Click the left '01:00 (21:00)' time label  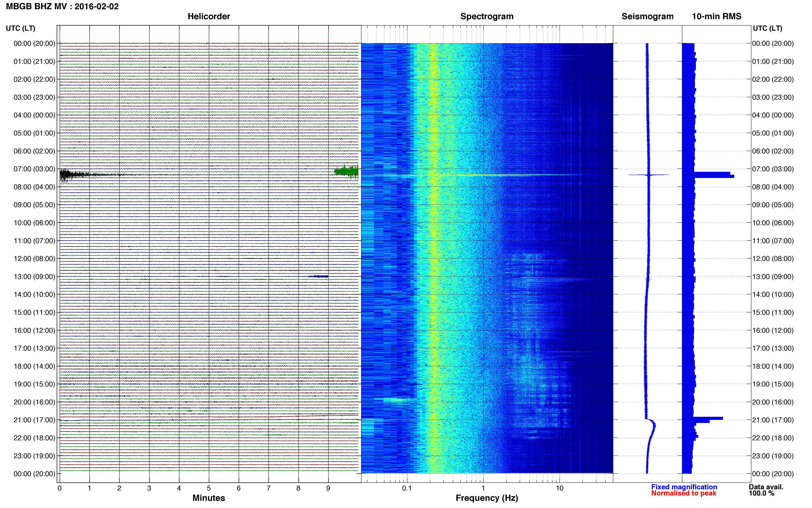(34, 61)
